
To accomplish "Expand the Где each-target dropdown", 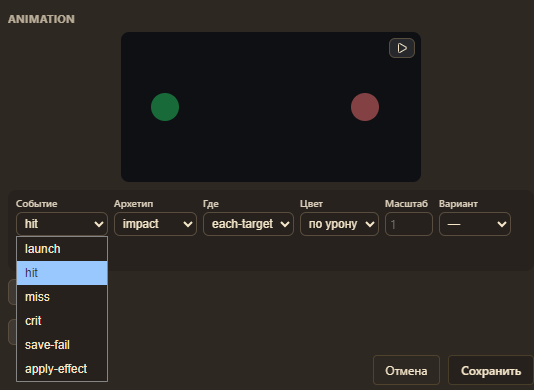I will 248,224.
